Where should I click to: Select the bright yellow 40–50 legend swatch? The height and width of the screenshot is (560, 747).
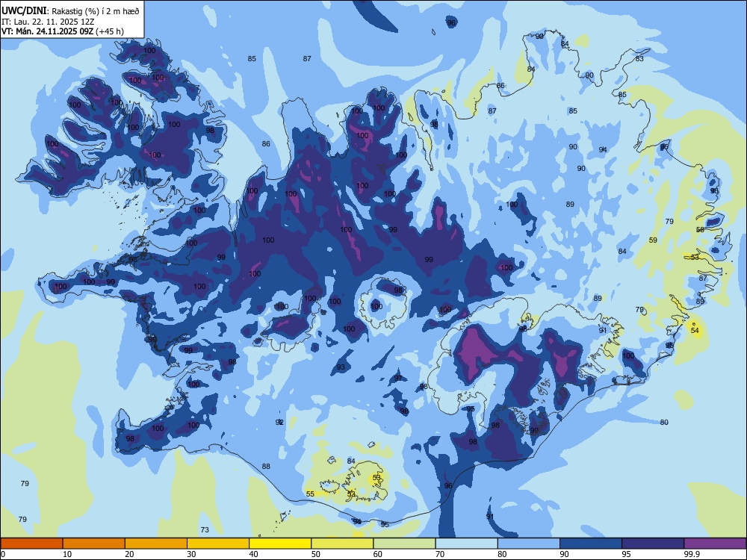click(x=280, y=544)
